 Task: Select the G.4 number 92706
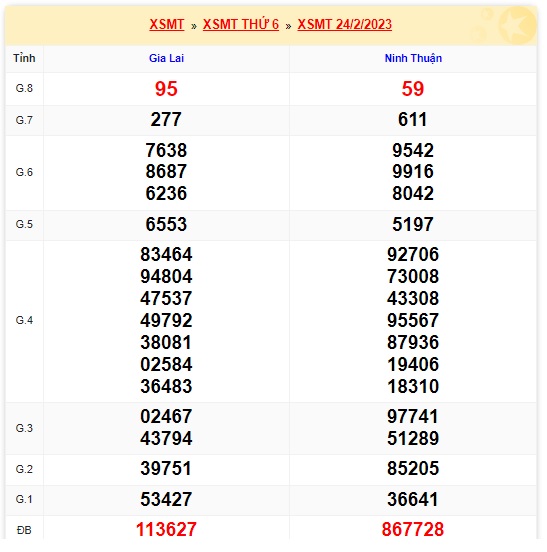(413, 255)
